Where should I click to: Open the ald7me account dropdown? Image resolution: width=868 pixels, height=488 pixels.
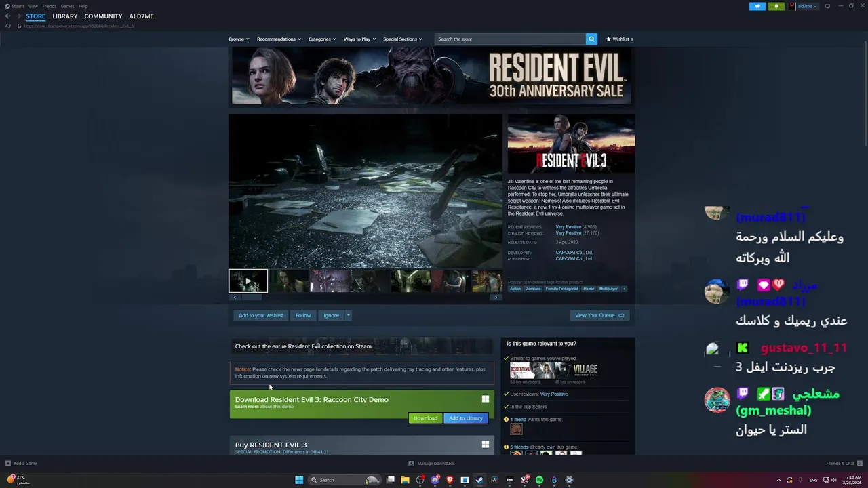(x=807, y=6)
